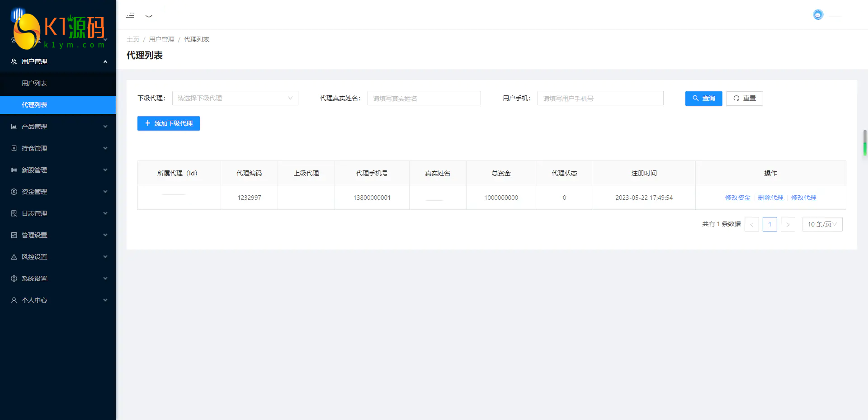
Task: Click the 资金管理 coin icon
Action: pyautogui.click(x=14, y=192)
